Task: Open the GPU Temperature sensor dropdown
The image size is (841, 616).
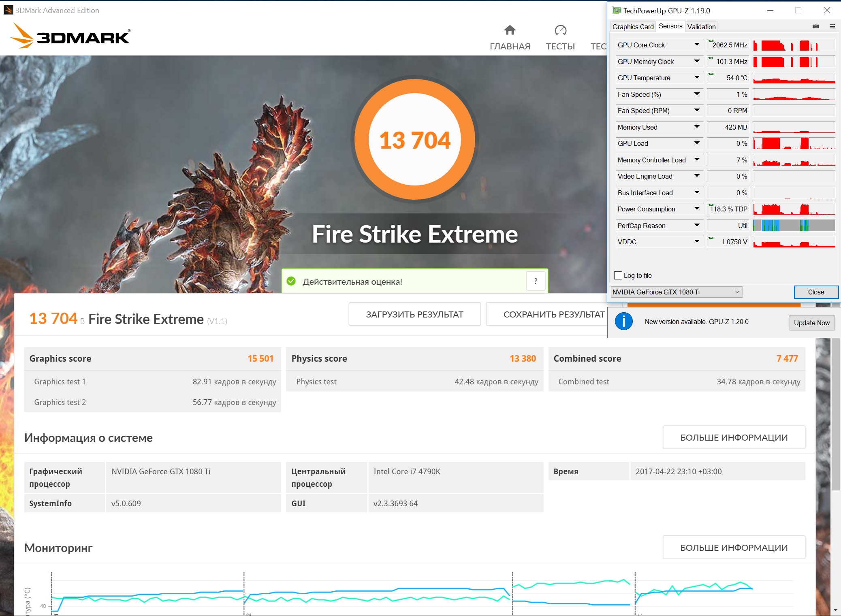Action: coord(697,78)
